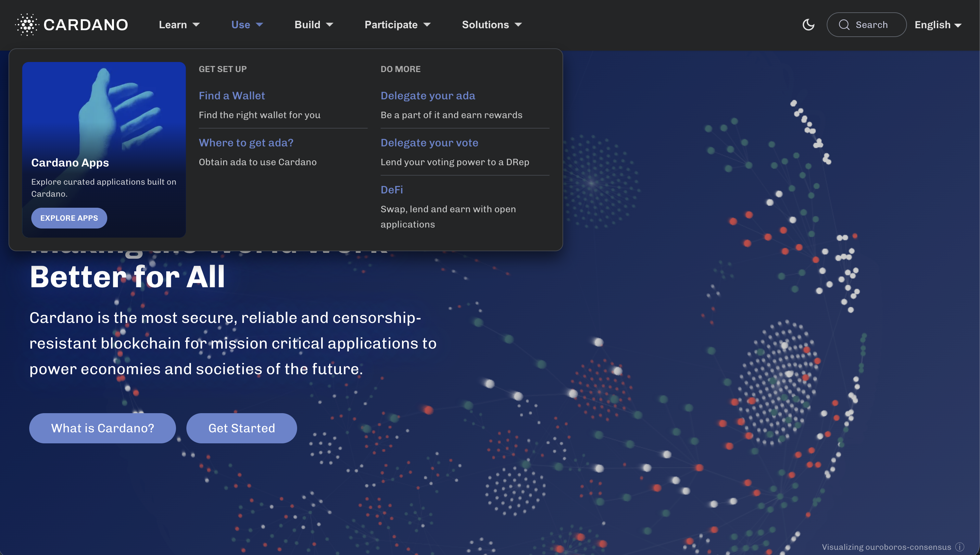
Task: Expand the Build dropdown arrow
Action: click(330, 25)
